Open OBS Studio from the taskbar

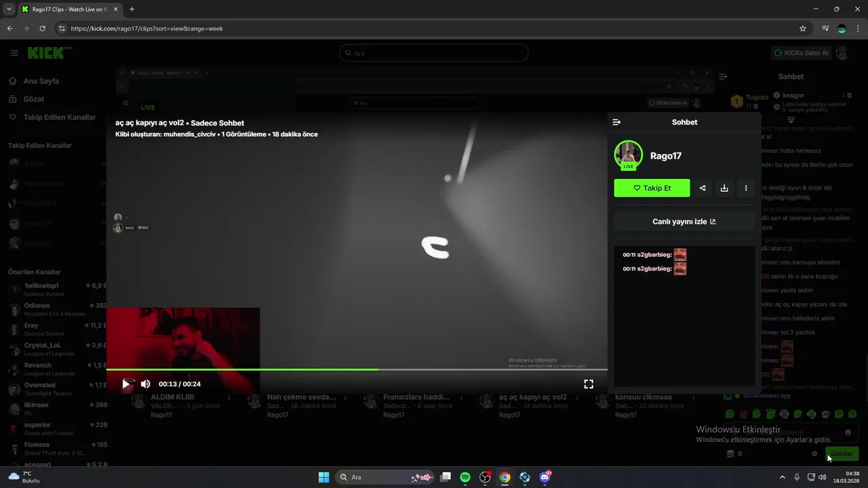[x=485, y=477]
